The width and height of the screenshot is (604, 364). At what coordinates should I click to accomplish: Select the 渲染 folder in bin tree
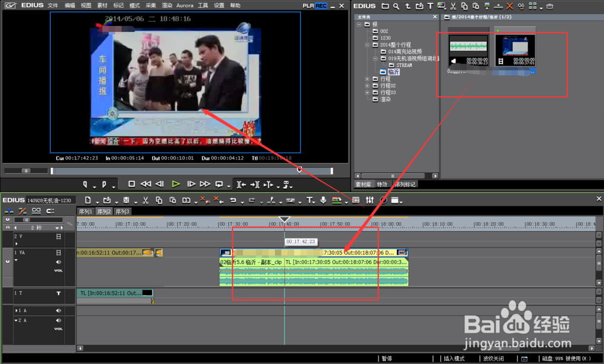[x=385, y=99]
